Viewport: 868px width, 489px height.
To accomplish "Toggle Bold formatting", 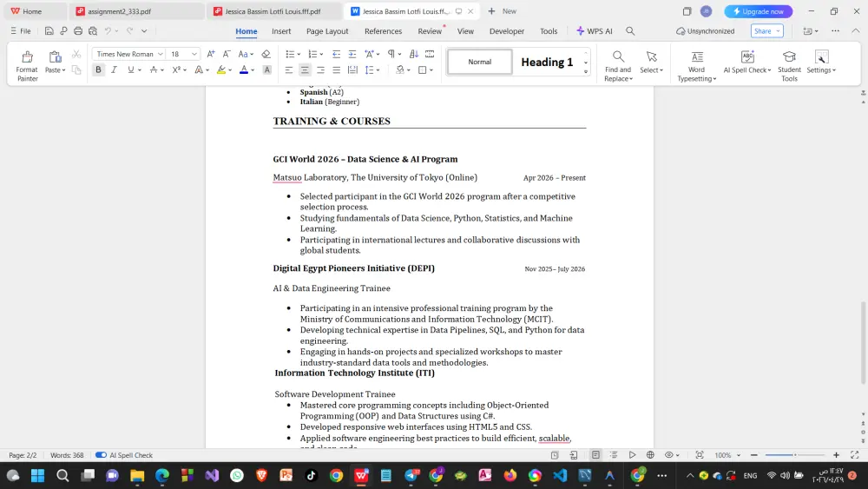I will pyautogui.click(x=98, y=69).
